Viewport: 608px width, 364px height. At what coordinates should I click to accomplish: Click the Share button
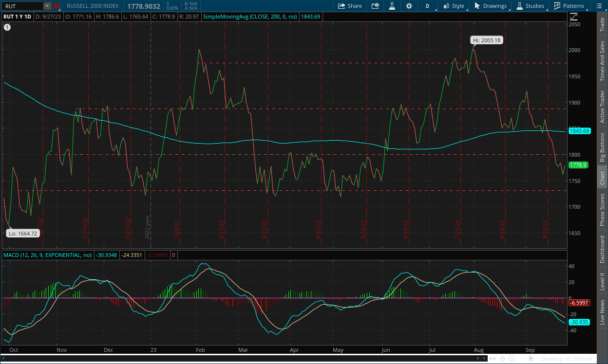tap(350, 6)
